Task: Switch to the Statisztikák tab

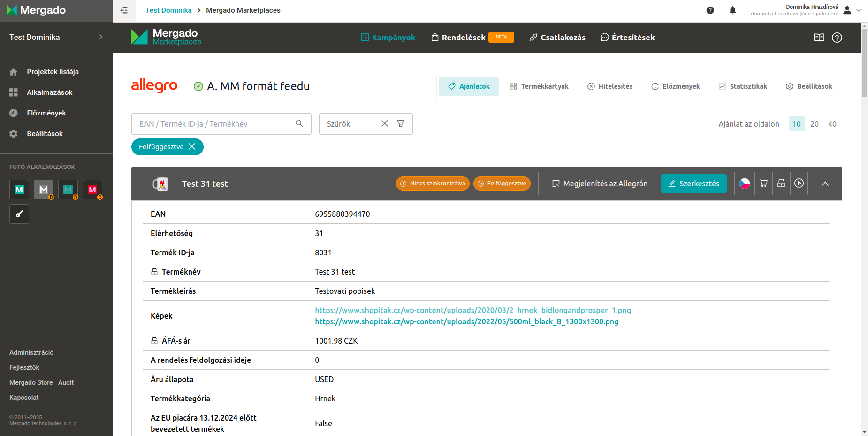Action: [x=743, y=86]
